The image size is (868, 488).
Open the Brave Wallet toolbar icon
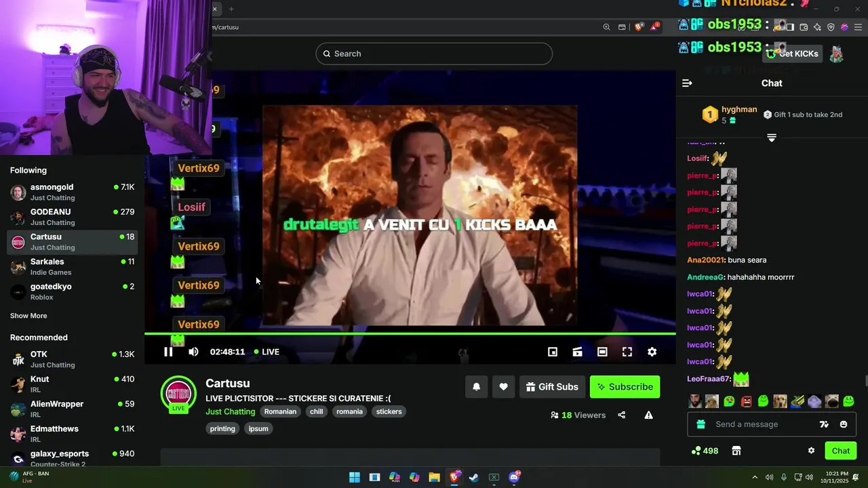pyautogui.click(x=804, y=27)
